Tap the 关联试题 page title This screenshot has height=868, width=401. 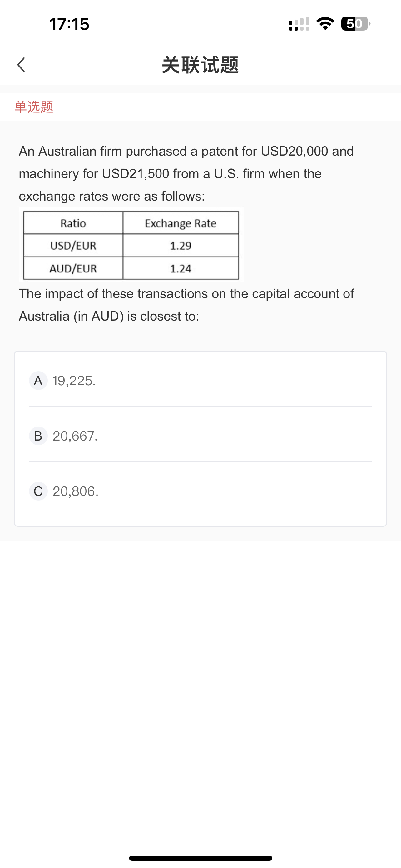click(x=200, y=65)
